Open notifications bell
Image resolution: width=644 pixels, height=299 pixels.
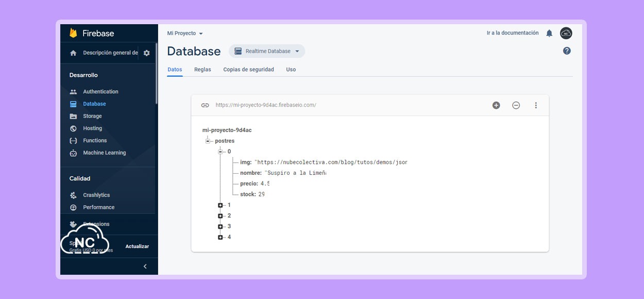549,33
